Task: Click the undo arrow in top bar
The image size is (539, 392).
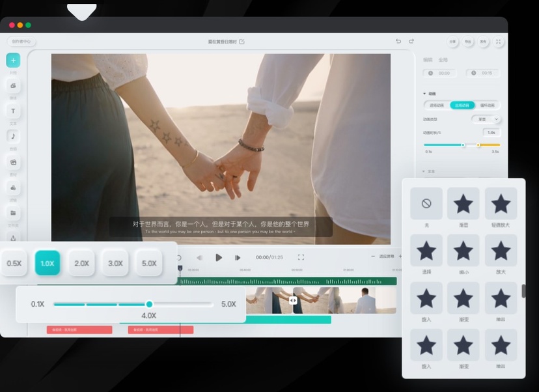Action: point(398,41)
